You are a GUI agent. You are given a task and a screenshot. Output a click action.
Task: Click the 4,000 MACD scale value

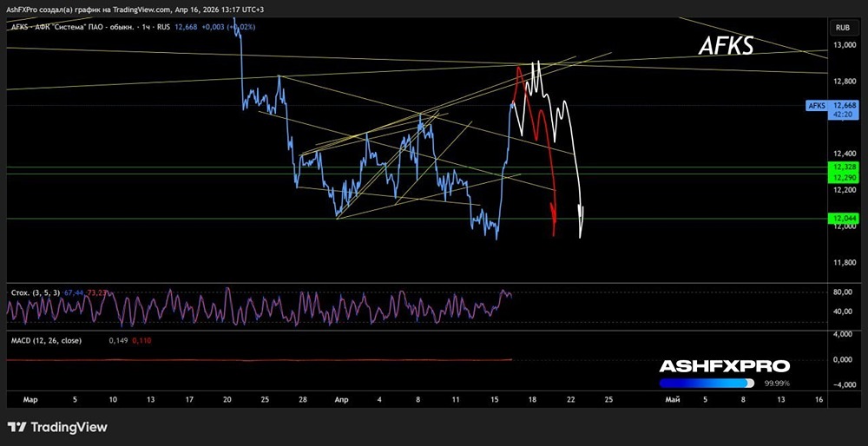click(x=841, y=334)
